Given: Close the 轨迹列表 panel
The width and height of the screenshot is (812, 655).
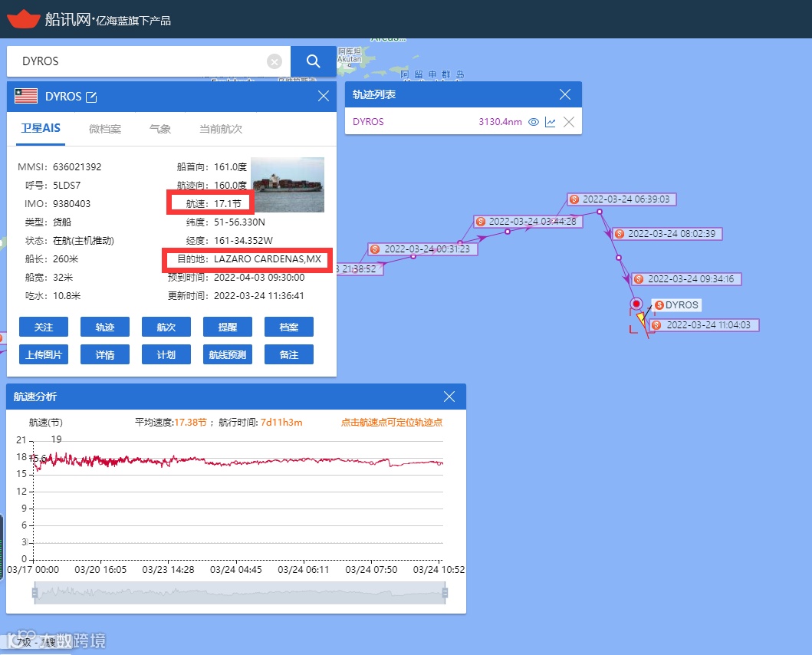Looking at the screenshot, I should click(565, 94).
